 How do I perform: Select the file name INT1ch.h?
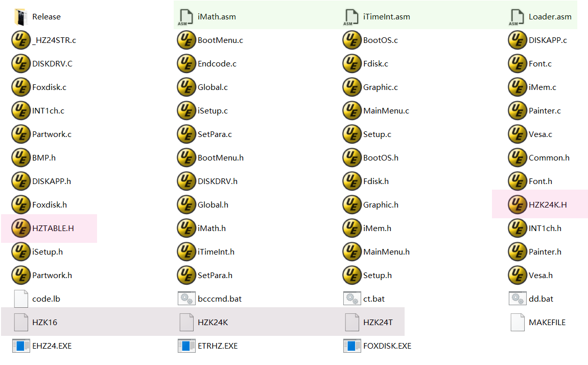tap(545, 229)
